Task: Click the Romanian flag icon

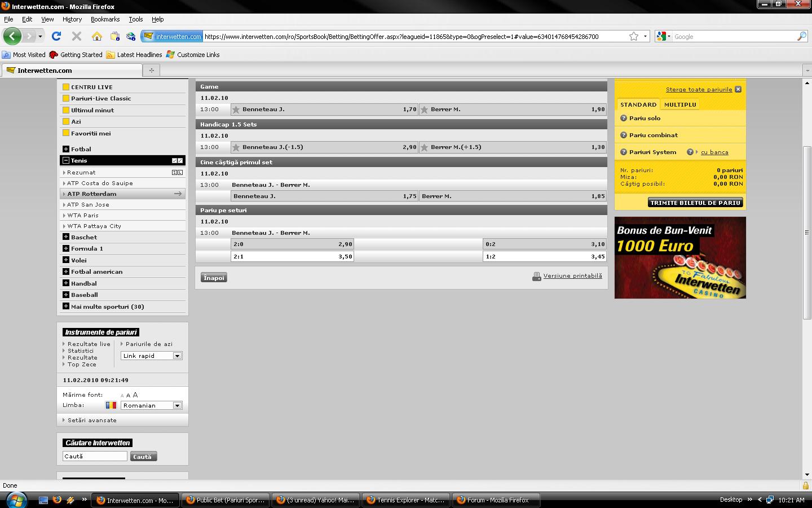Action: tap(111, 405)
